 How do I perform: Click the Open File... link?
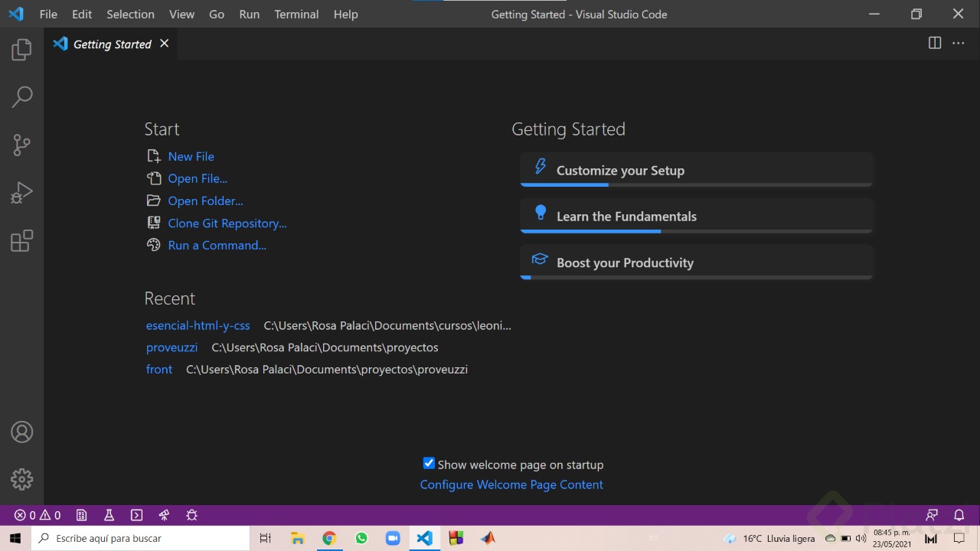(198, 178)
